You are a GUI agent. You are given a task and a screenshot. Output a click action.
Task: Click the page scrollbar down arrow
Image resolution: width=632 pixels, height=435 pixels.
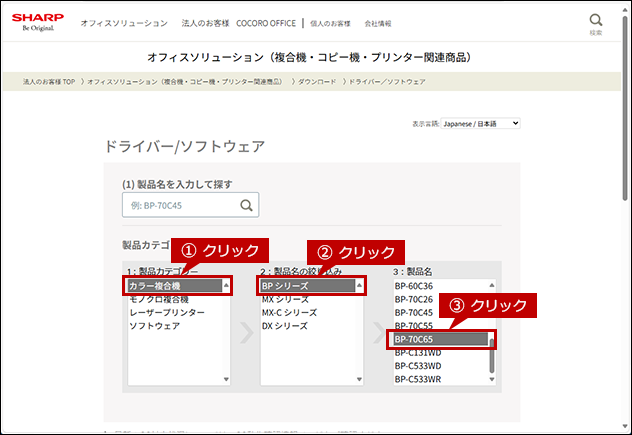[626, 427]
